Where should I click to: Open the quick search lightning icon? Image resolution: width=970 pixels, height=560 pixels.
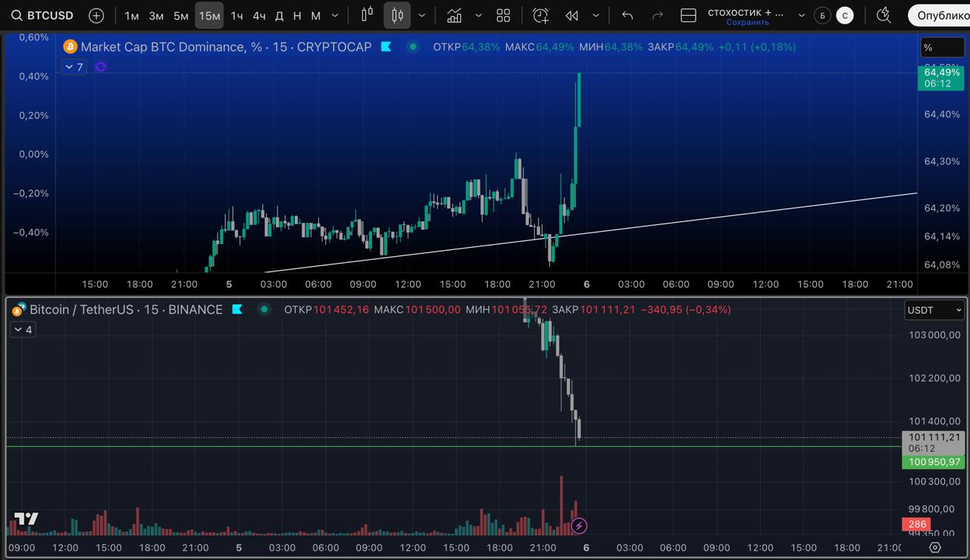point(884,15)
